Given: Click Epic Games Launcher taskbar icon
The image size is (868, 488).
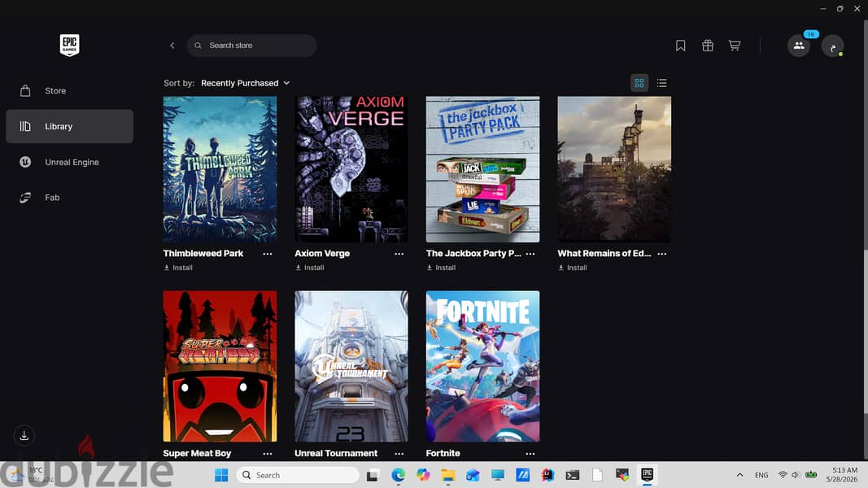Looking at the screenshot, I should pyautogui.click(x=647, y=475).
